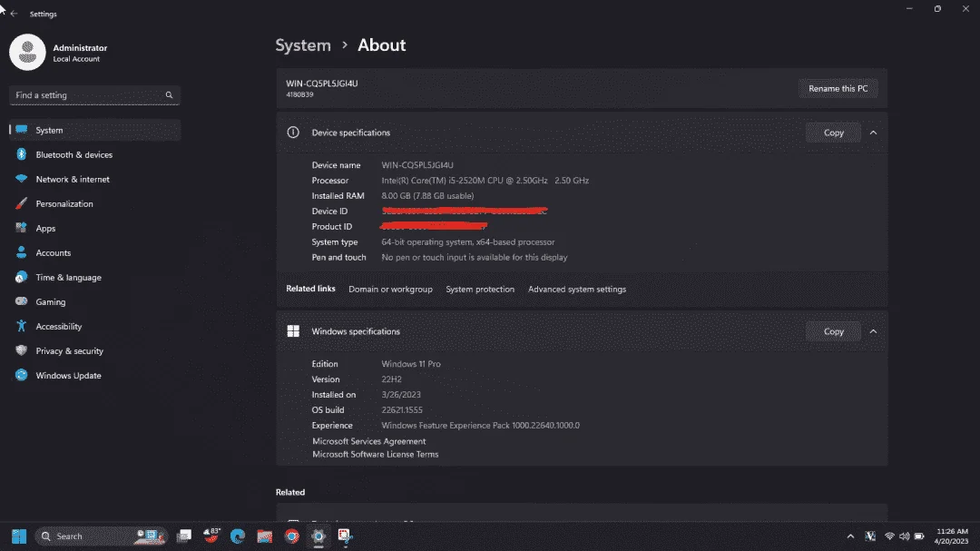This screenshot has height=551, width=980.
Task: Open Microsoft Software License Terms link
Action: [375, 454]
